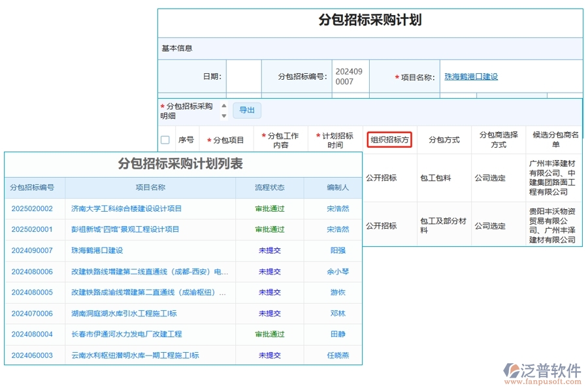
Task: Expand the 分包招标采购明细 section with down arrow
Action: coord(223,114)
